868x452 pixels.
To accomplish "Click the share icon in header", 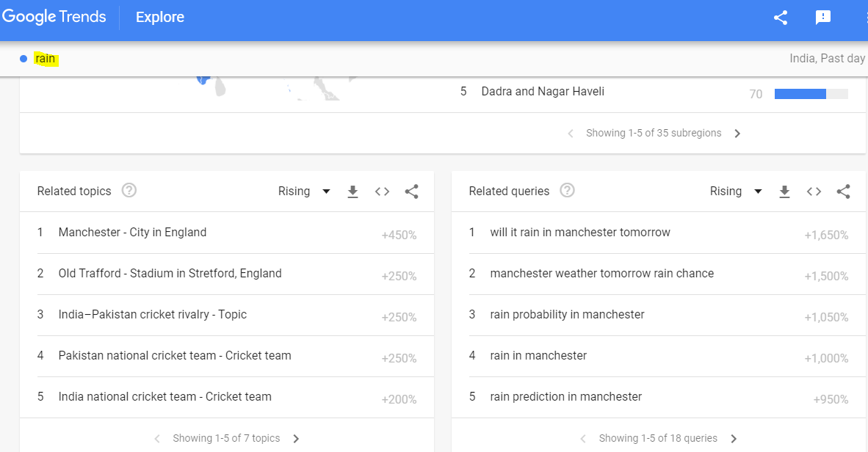I will pyautogui.click(x=781, y=18).
